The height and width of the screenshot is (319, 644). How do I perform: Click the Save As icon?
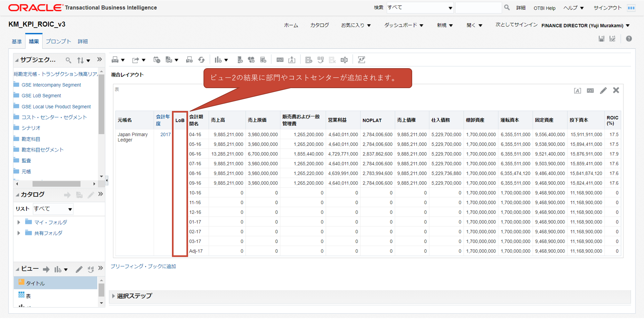click(x=612, y=39)
